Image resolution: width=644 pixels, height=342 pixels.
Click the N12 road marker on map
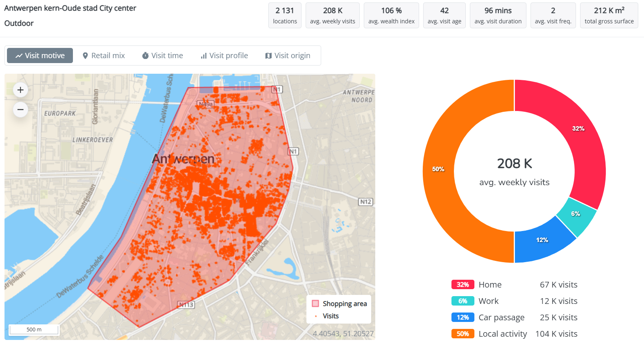tap(365, 202)
